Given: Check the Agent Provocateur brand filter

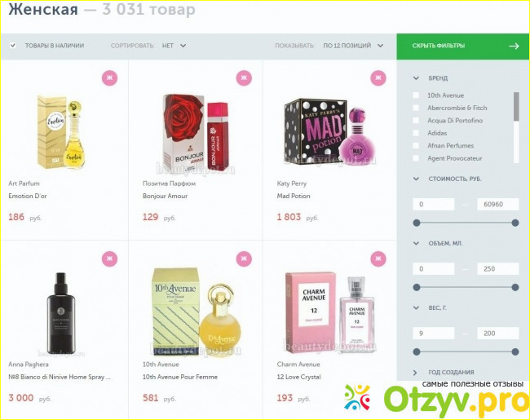Looking at the screenshot, I should pyautogui.click(x=416, y=158).
